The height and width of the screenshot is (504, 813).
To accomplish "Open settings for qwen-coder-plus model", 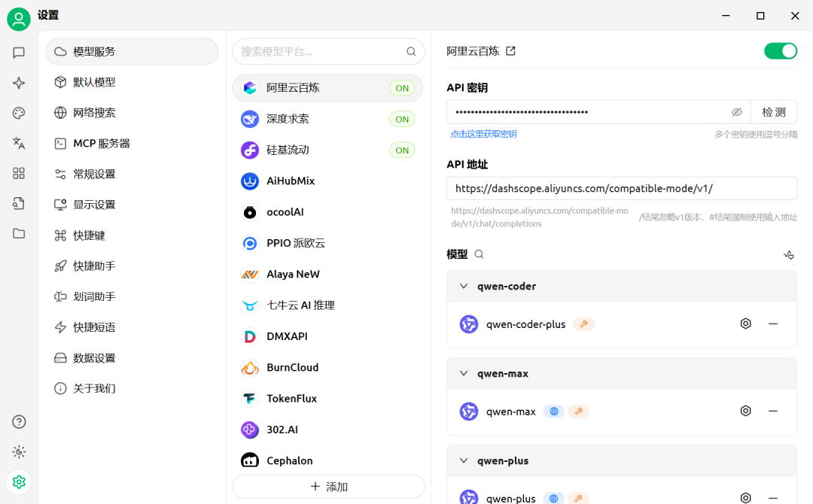I will click(745, 323).
